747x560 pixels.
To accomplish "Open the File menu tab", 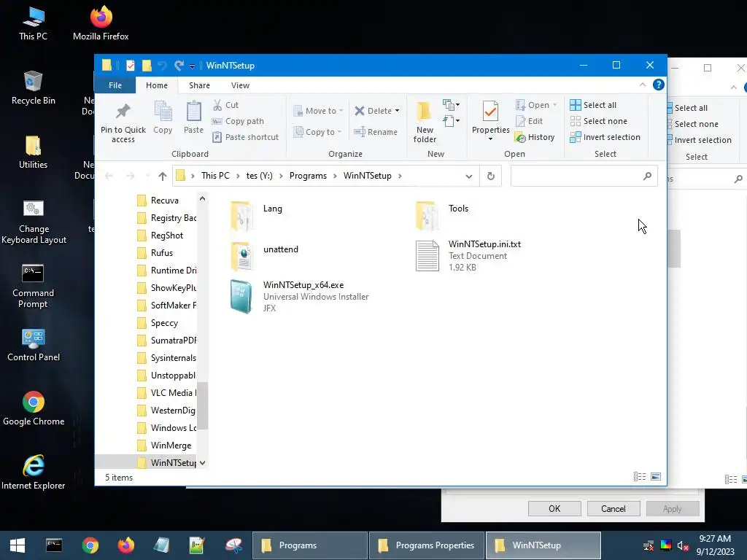I will [115, 85].
